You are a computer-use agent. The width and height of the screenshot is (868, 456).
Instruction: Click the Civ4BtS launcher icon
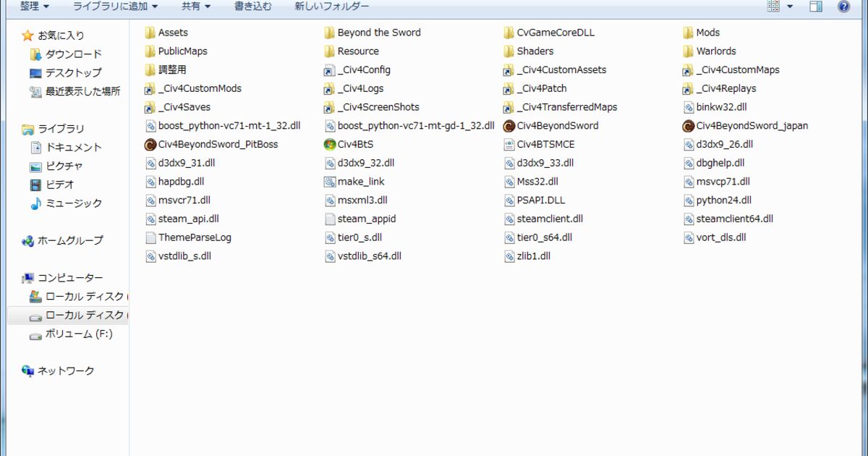click(330, 145)
